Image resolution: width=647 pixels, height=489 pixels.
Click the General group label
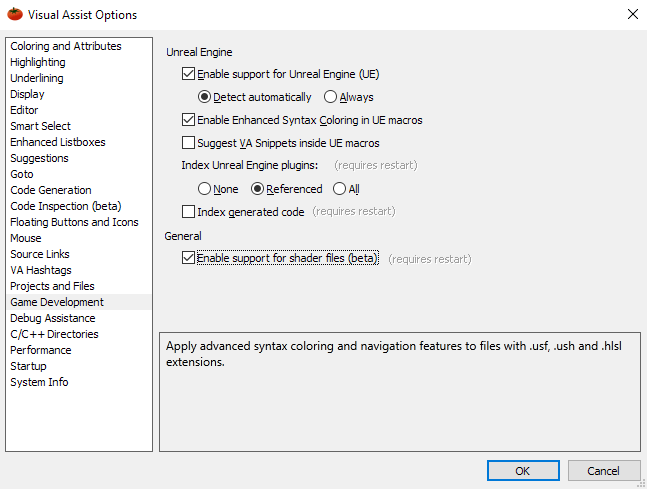point(183,236)
